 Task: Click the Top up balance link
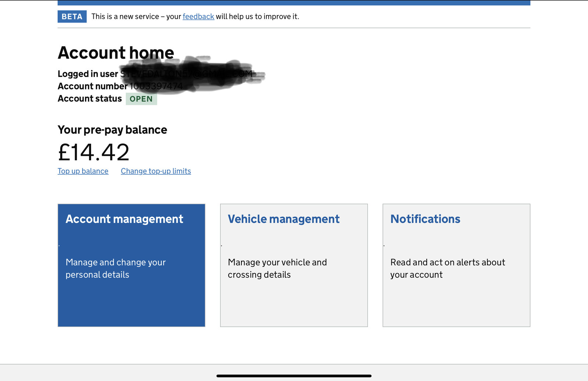coord(83,171)
